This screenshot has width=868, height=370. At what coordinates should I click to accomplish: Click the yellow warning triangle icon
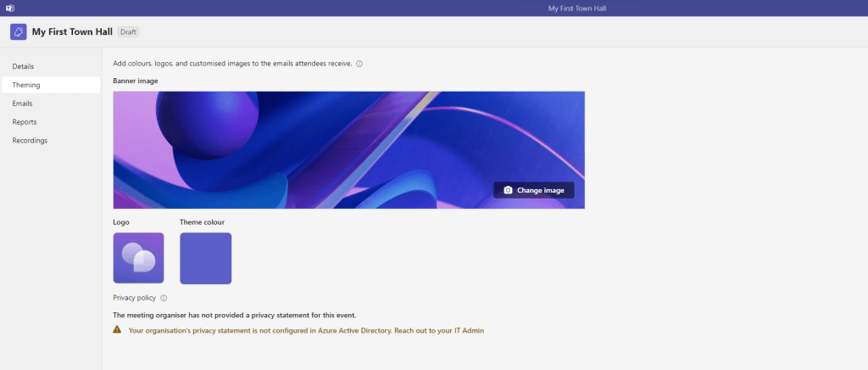pos(117,329)
